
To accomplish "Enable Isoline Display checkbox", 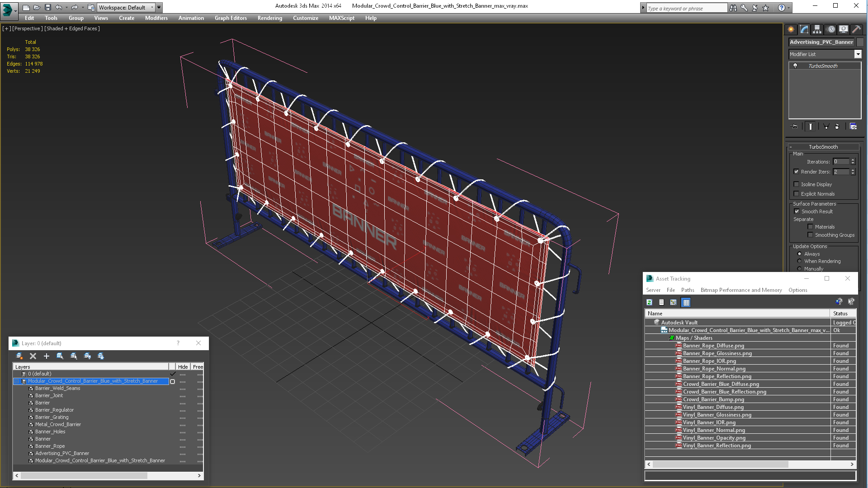I will click(796, 184).
